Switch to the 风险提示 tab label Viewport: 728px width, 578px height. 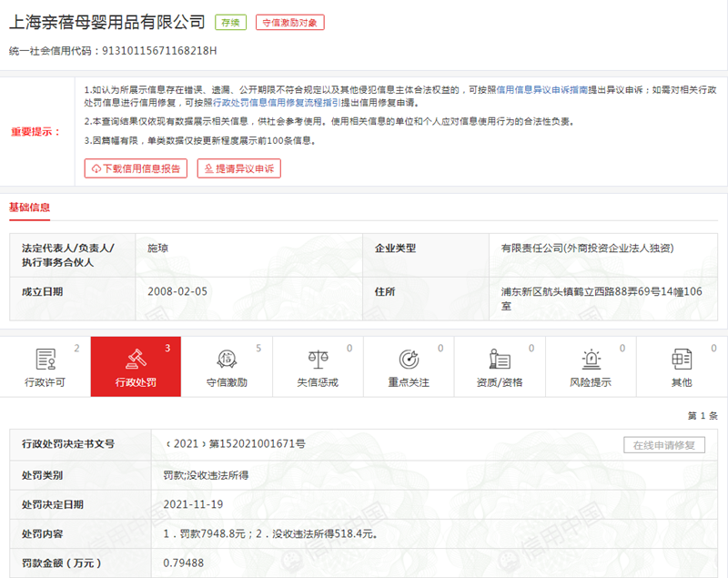[591, 382]
